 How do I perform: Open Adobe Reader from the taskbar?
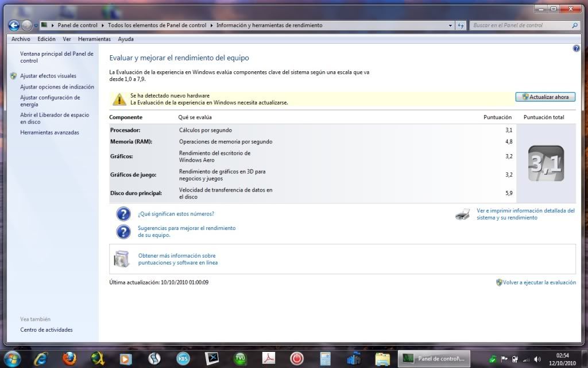(269, 359)
